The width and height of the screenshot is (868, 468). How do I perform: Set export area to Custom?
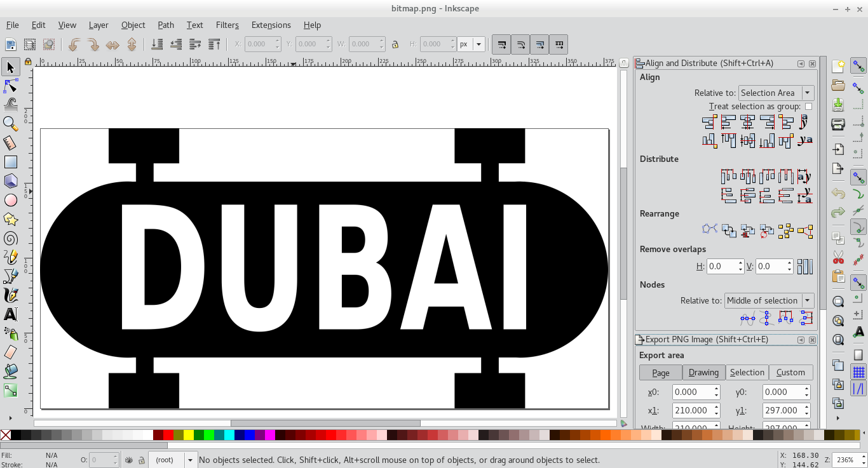point(790,373)
